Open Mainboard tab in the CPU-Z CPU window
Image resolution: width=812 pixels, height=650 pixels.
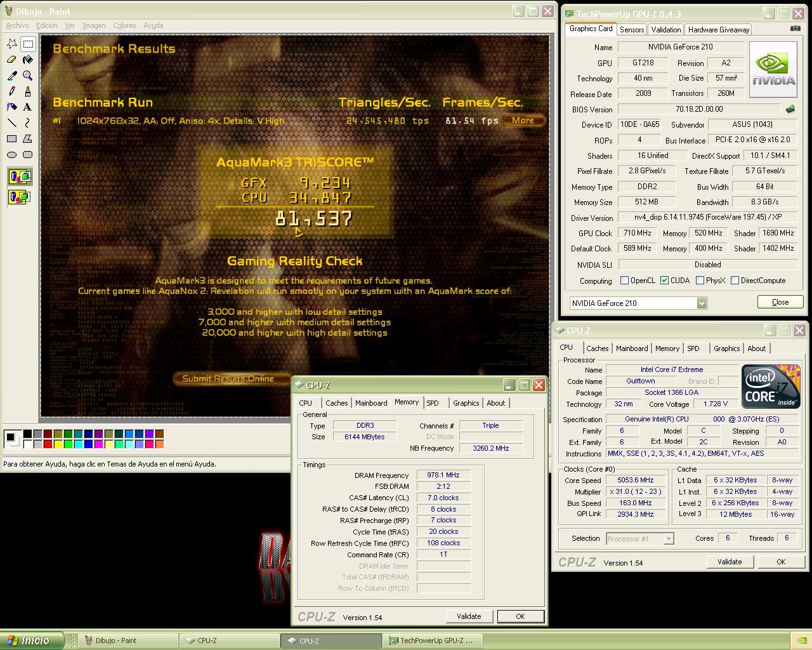click(x=632, y=348)
